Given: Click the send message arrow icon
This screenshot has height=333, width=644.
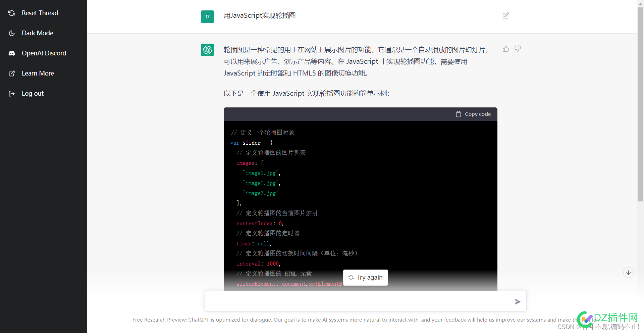Looking at the screenshot, I should tap(518, 302).
